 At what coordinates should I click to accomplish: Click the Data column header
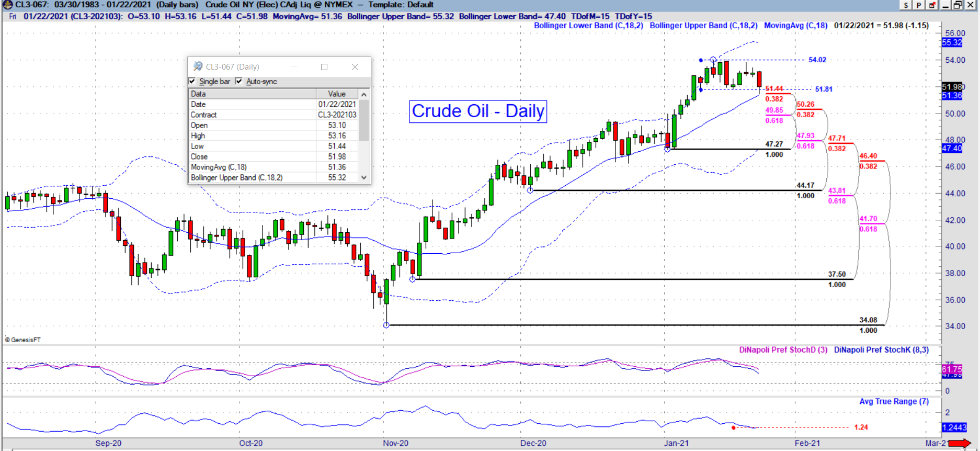click(252, 94)
